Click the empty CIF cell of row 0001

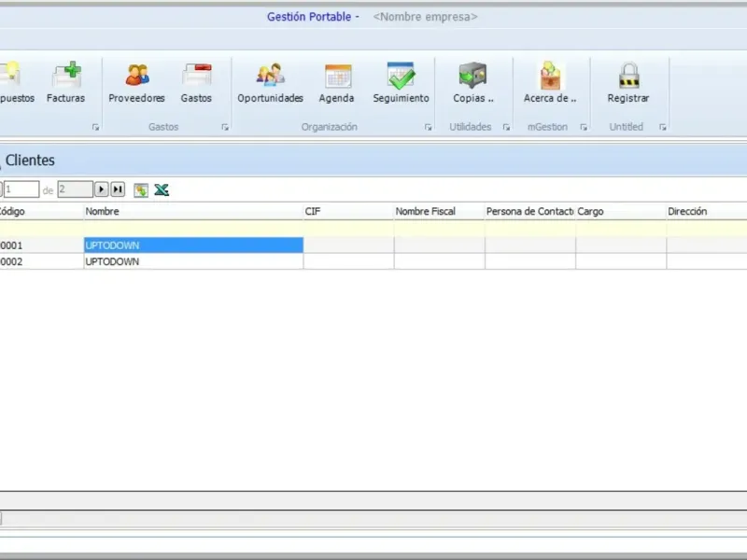pyautogui.click(x=348, y=245)
